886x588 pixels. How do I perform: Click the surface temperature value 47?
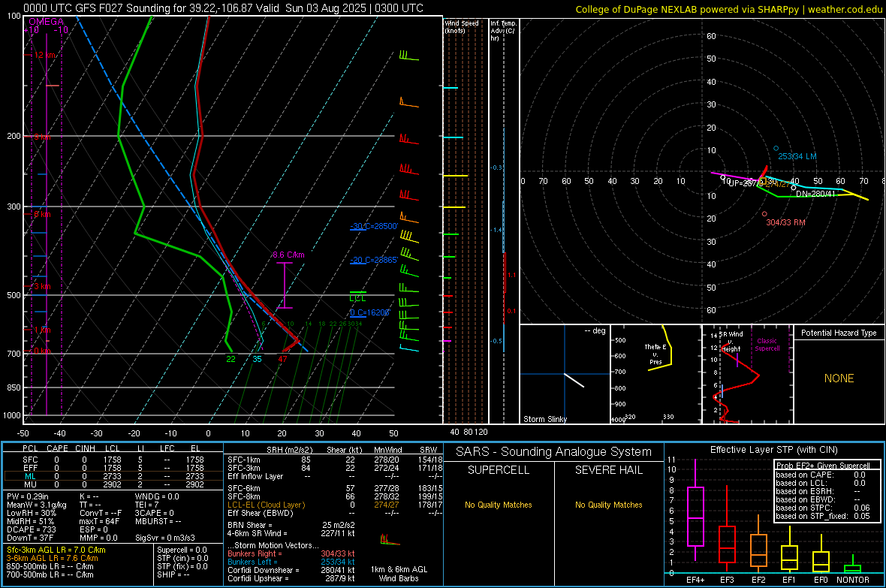click(282, 358)
